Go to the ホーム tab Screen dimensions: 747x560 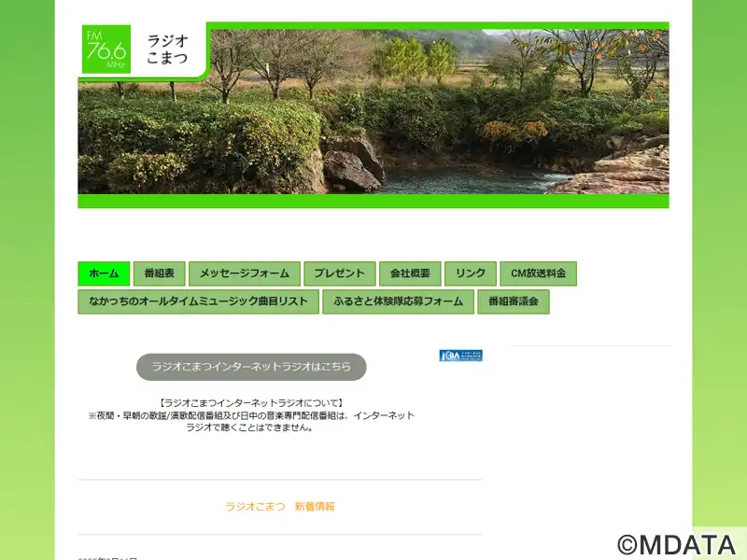click(x=104, y=273)
